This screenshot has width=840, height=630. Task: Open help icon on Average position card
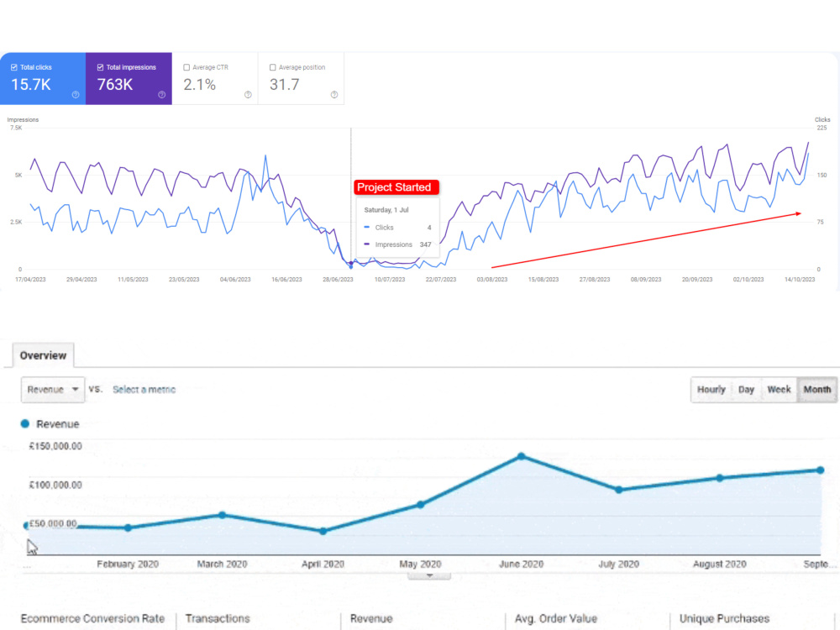click(334, 95)
